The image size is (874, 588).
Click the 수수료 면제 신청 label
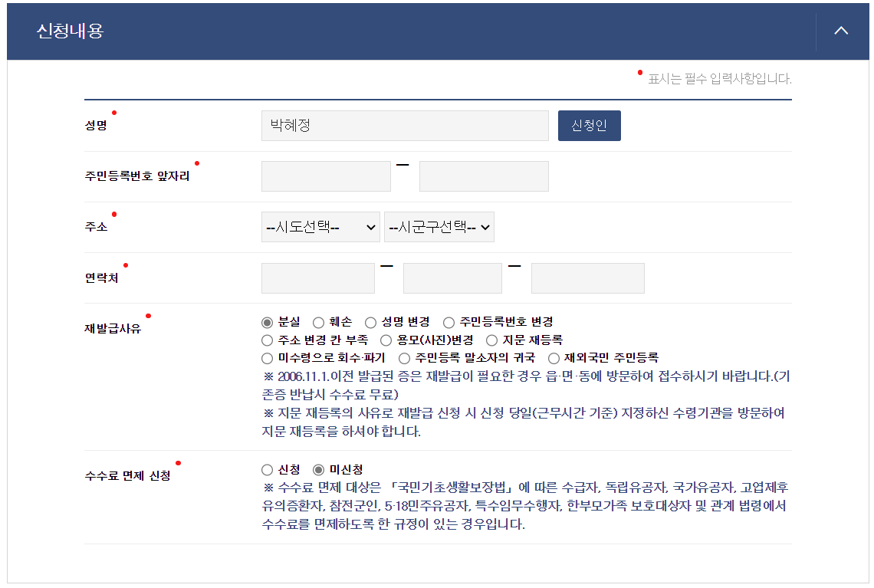pos(127,475)
